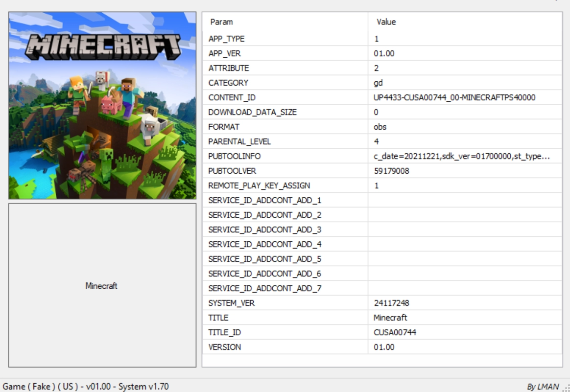
Task: Click the window resize grip corner
Action: coord(566,388)
